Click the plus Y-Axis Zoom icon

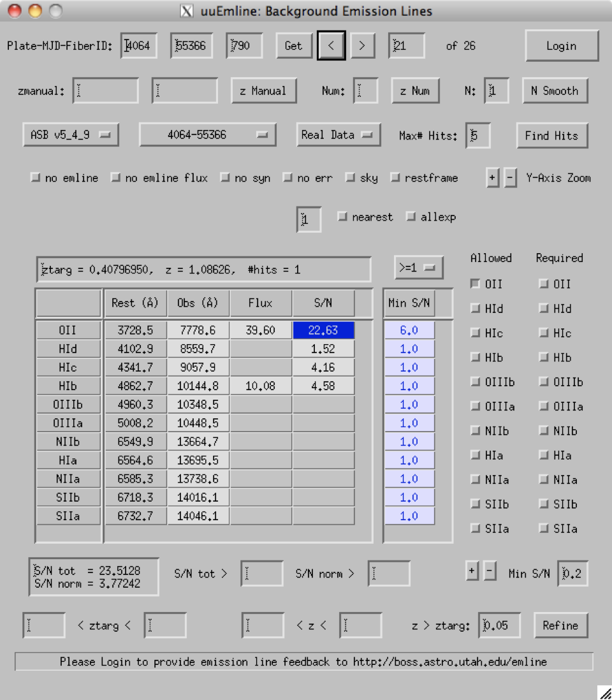492,178
